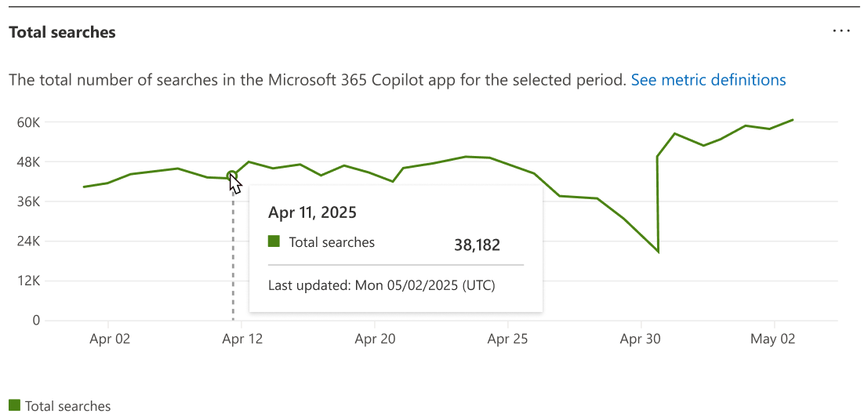Open the more options ellipsis menu

click(x=841, y=31)
